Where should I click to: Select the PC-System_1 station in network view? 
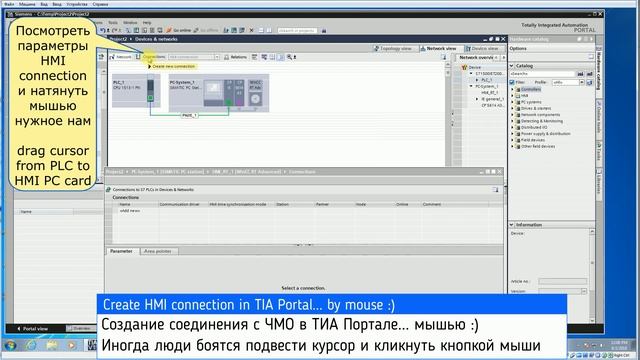click(x=219, y=93)
